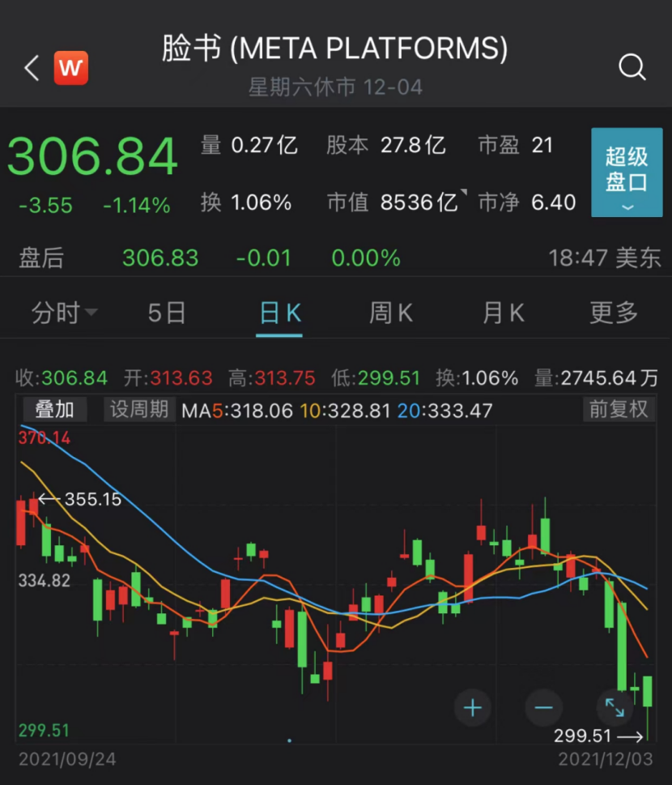Click the 高:313.75 high price
672x785 pixels.
(x=272, y=378)
